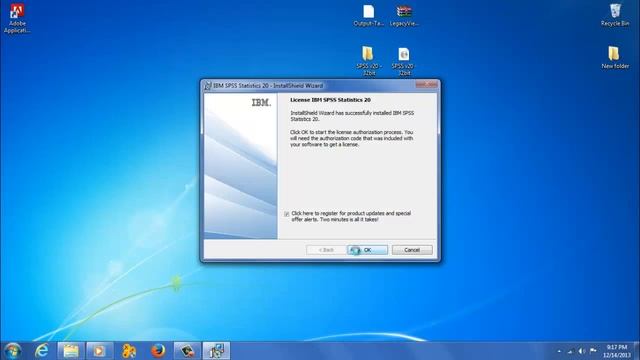
Task: Click the wizard title bar text
Action: click(x=268, y=86)
